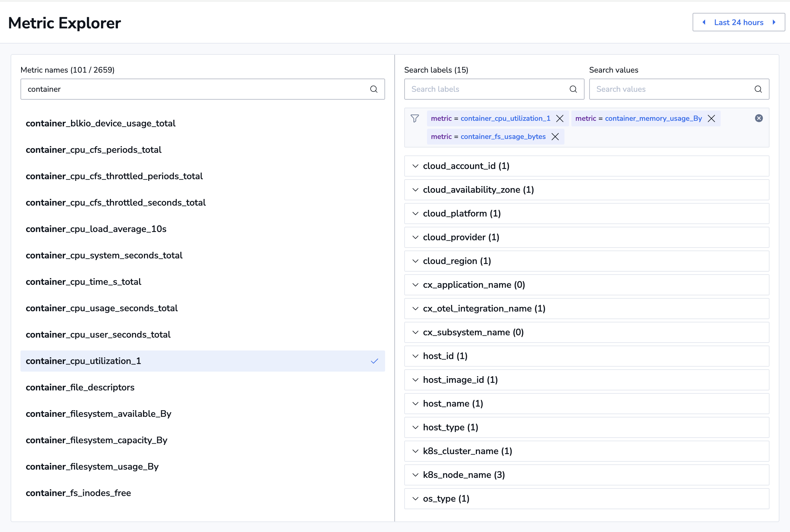Remove the container_memory_usage_By filter chip
790x532 pixels.
(711, 118)
